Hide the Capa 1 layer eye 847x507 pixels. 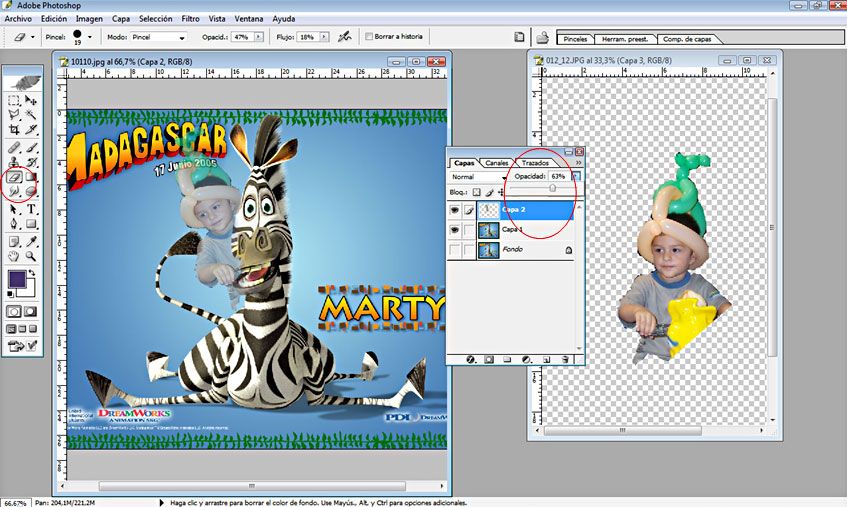pos(455,230)
